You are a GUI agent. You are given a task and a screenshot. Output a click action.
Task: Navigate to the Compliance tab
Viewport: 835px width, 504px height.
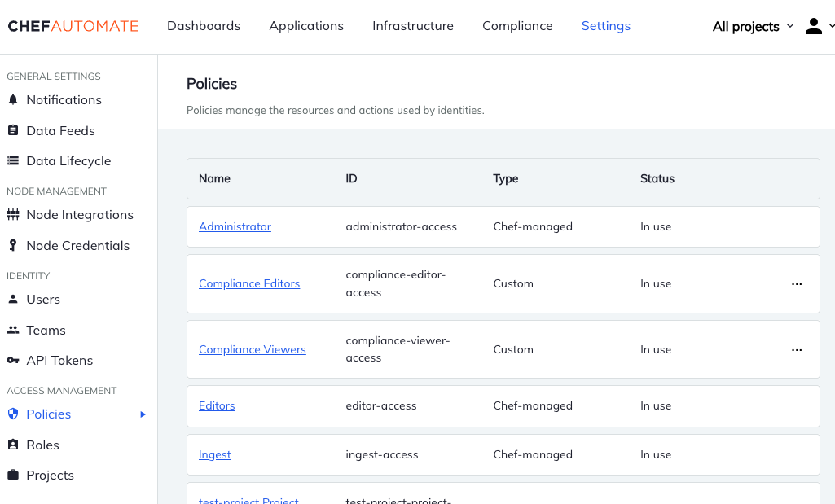coord(517,26)
